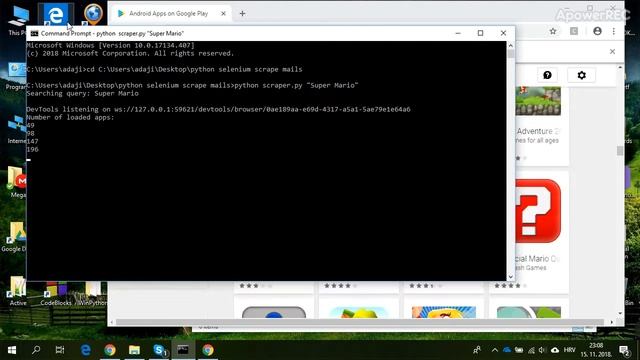The image size is (640, 360).
Task: Select the Command Prompt taskbar button
Action: (183, 350)
